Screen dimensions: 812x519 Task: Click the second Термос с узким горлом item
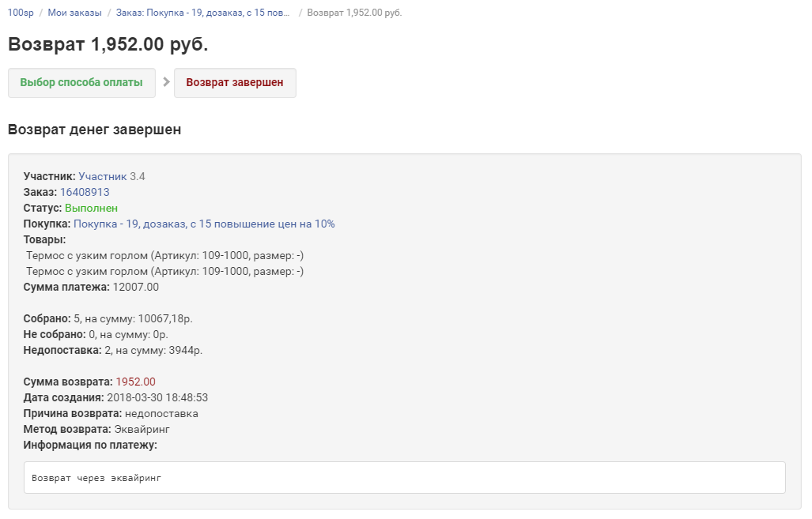pyautogui.click(x=164, y=271)
